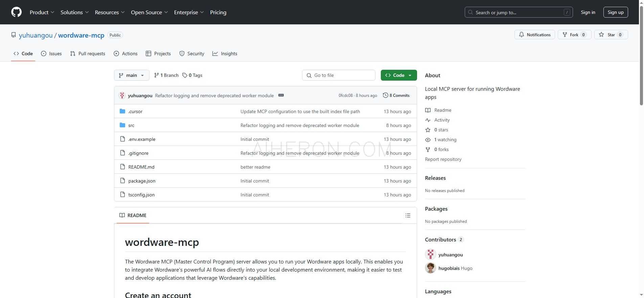The height and width of the screenshot is (298, 644).
Task: Expand the Solutions menu
Action: [x=75, y=12]
